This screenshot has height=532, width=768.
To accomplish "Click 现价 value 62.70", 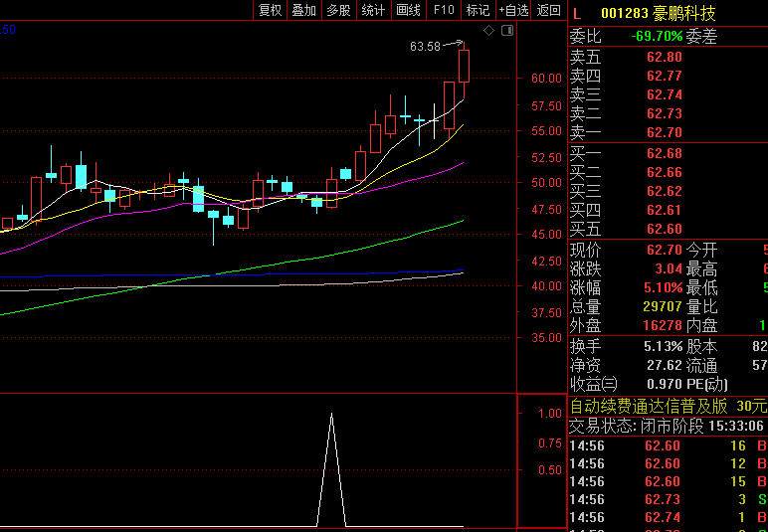I will 665,251.
